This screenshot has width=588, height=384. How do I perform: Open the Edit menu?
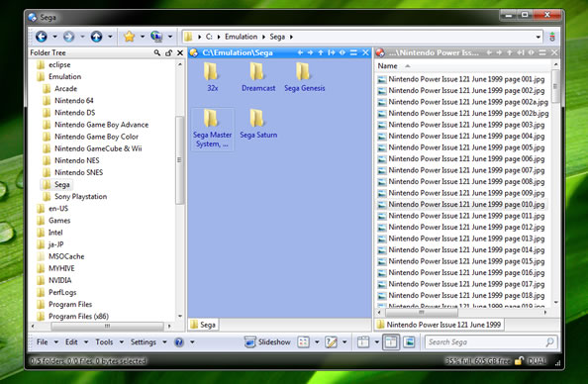click(71, 342)
